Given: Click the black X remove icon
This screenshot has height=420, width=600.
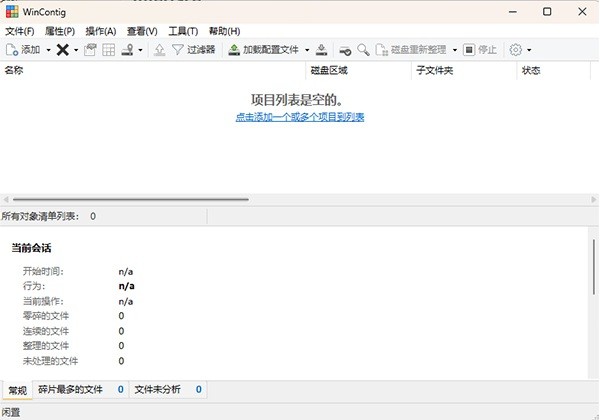Looking at the screenshot, I should click(62, 49).
